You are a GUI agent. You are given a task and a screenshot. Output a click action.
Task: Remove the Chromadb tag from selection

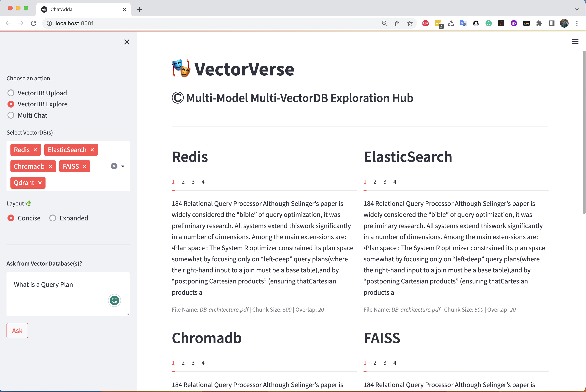(x=50, y=166)
